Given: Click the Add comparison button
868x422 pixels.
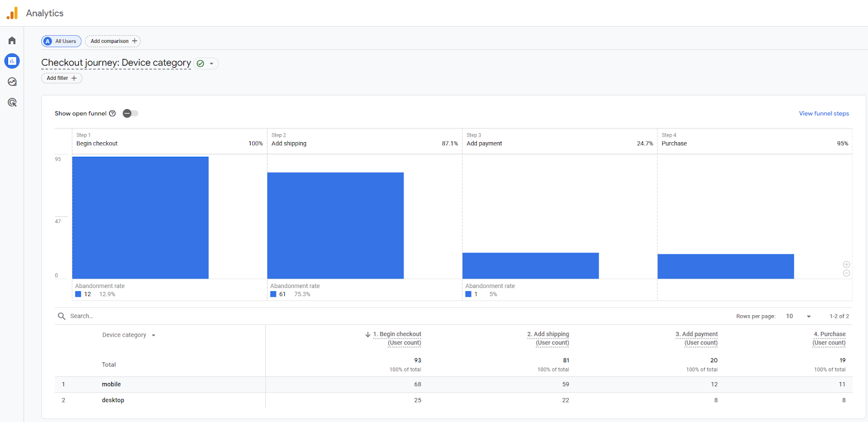Looking at the screenshot, I should click(x=113, y=41).
